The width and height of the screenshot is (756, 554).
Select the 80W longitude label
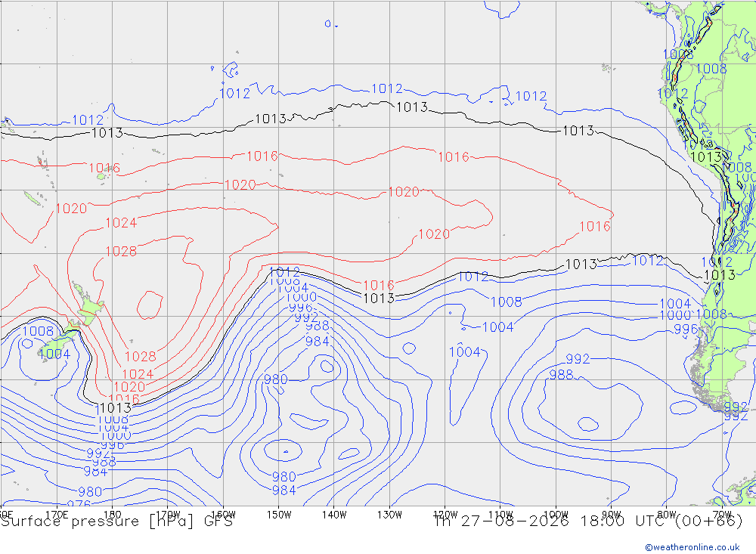(x=667, y=515)
